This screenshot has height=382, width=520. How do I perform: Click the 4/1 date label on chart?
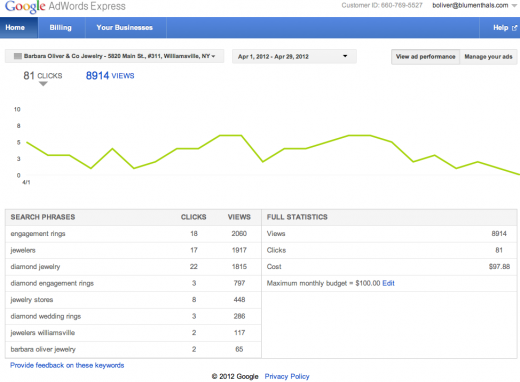click(x=26, y=182)
